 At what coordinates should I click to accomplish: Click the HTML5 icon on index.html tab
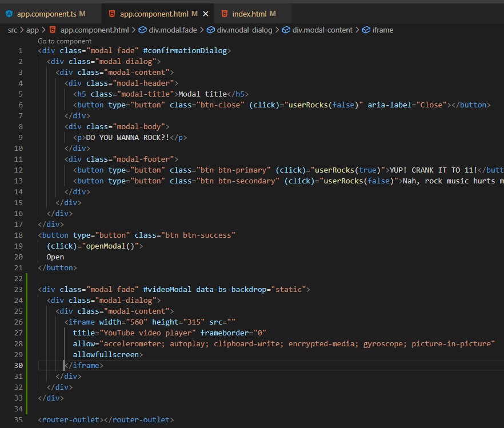pos(223,13)
